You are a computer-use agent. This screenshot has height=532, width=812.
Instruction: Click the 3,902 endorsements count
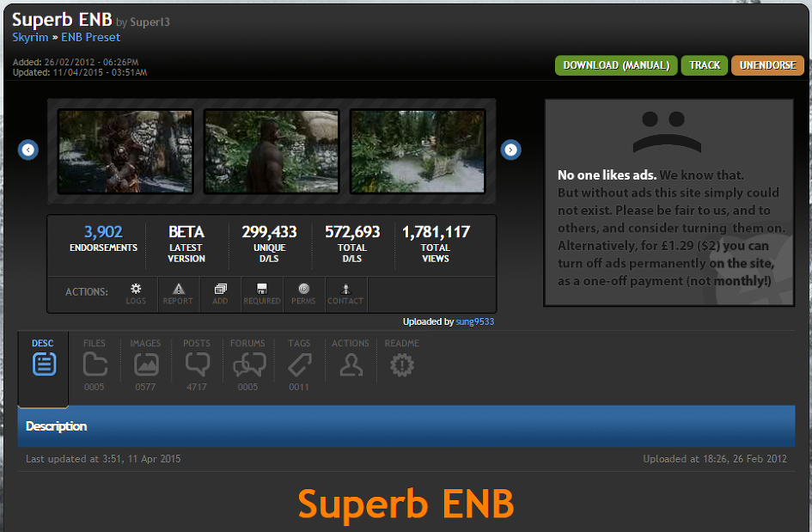pos(104,231)
